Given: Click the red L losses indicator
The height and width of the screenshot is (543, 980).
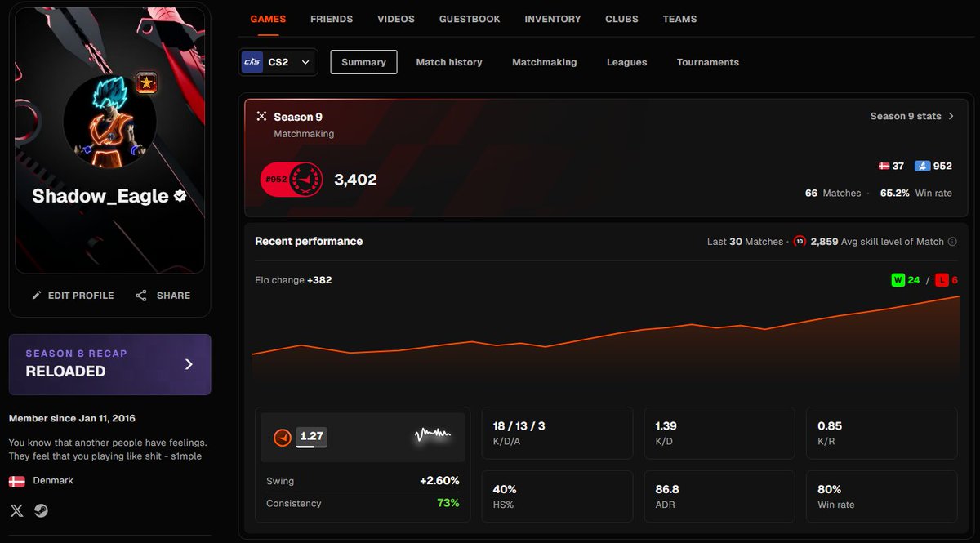Looking at the screenshot, I should coord(942,280).
